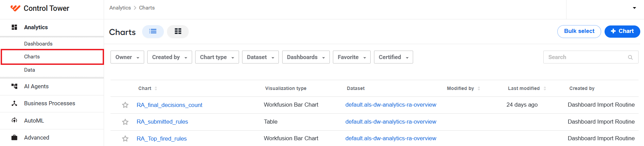Image resolution: width=644 pixels, height=146 pixels.
Task: Star the RA_Top_fired_rules chart
Action: 125,139
